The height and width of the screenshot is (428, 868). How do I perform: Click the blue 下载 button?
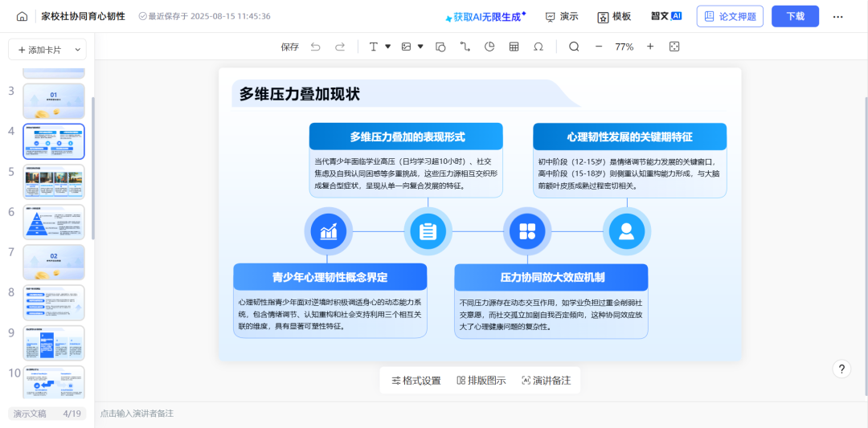coord(795,16)
